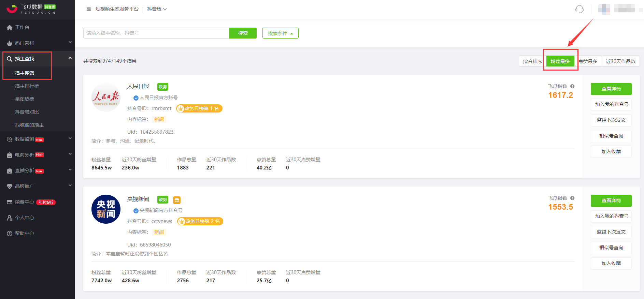
Task: Expand the 搜索条件 filter panel
Action: point(281,33)
